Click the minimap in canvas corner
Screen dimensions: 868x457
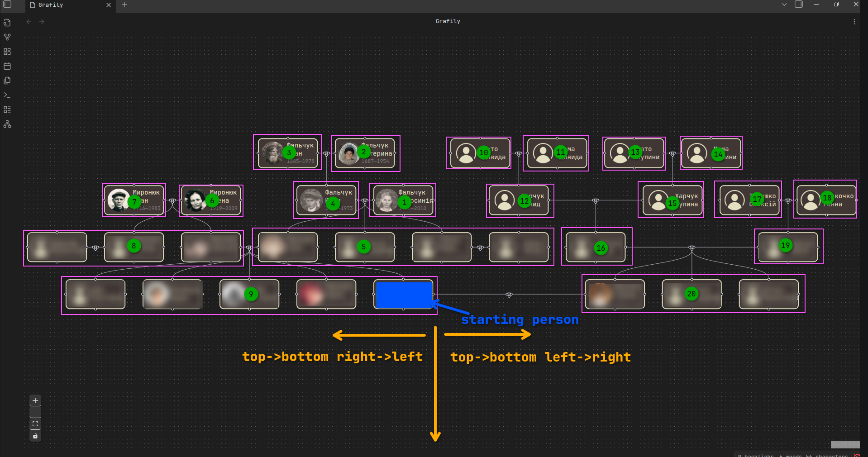point(845,444)
